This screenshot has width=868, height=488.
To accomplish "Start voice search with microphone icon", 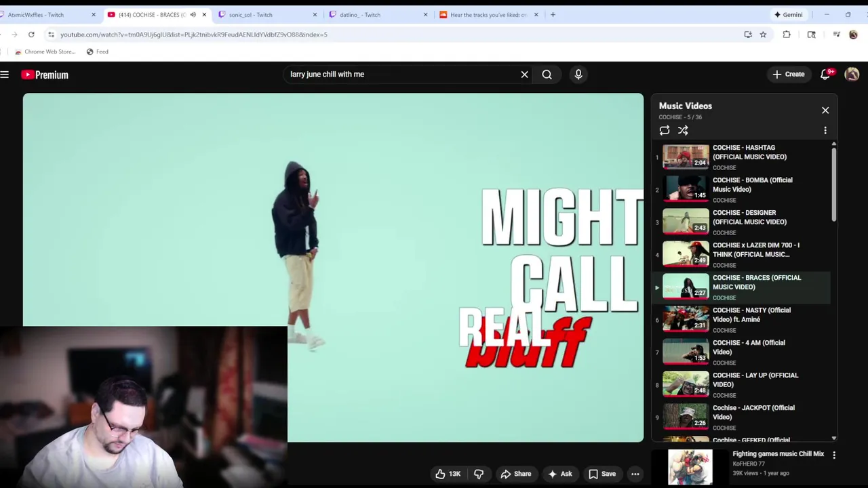I will click(578, 75).
